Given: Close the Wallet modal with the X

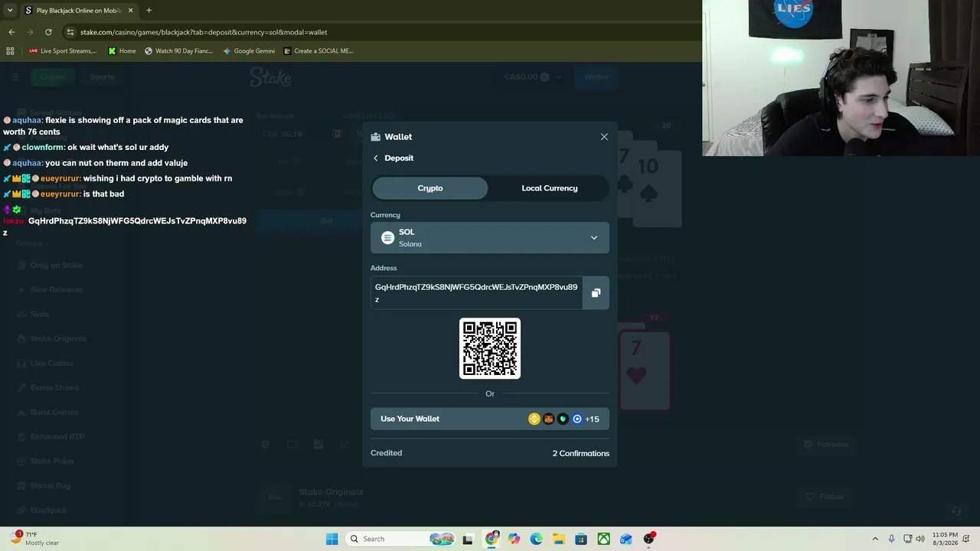Looking at the screenshot, I should tap(604, 137).
